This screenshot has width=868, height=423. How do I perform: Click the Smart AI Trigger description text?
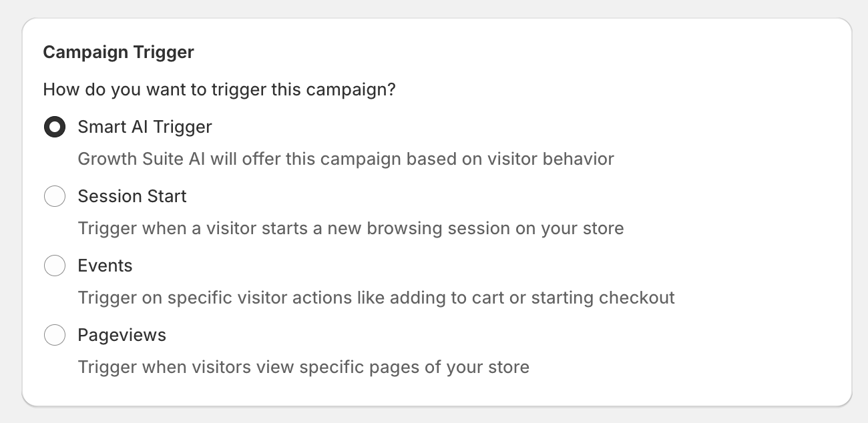(346, 159)
